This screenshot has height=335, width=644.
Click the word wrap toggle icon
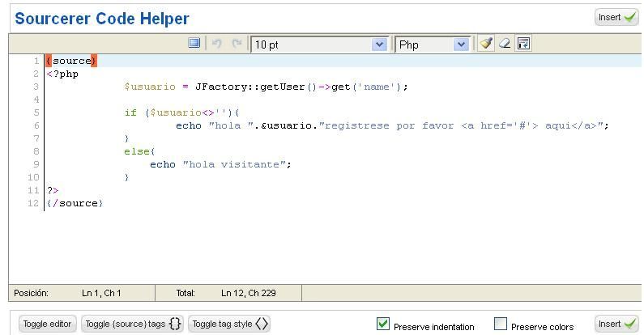(523, 43)
